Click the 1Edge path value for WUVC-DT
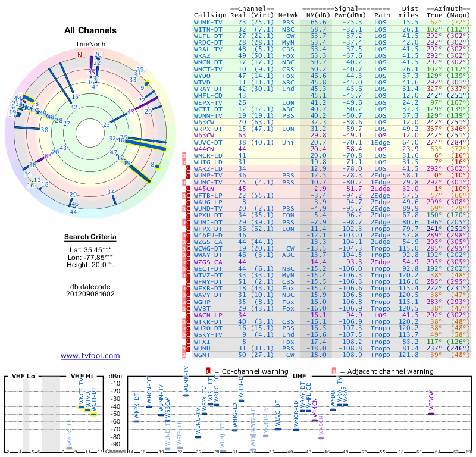The image size is (476, 457). click(380, 142)
